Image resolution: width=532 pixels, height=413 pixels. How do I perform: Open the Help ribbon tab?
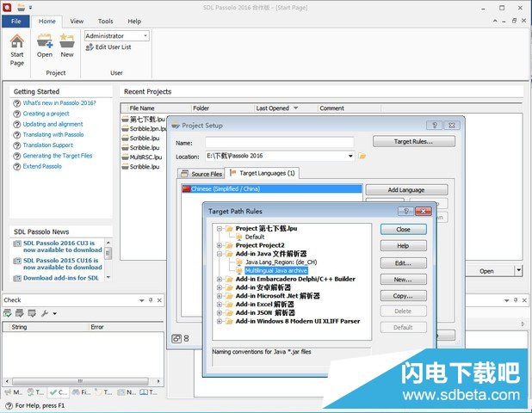point(134,21)
